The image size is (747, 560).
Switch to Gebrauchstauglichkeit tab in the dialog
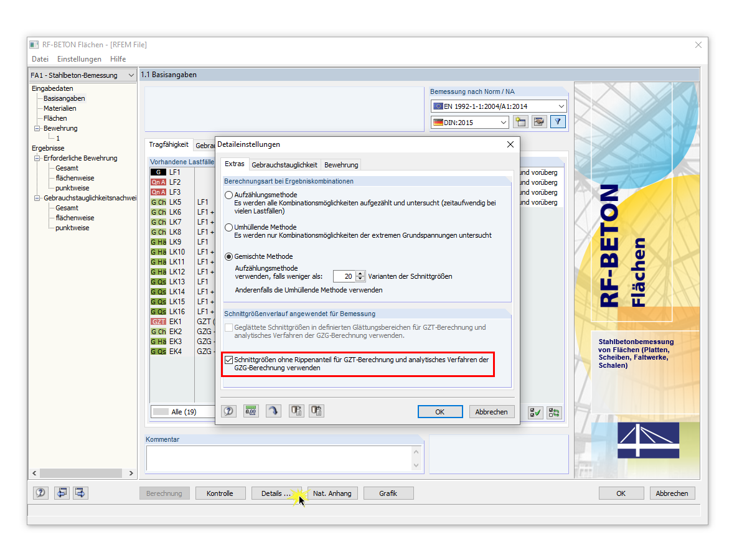(x=284, y=165)
